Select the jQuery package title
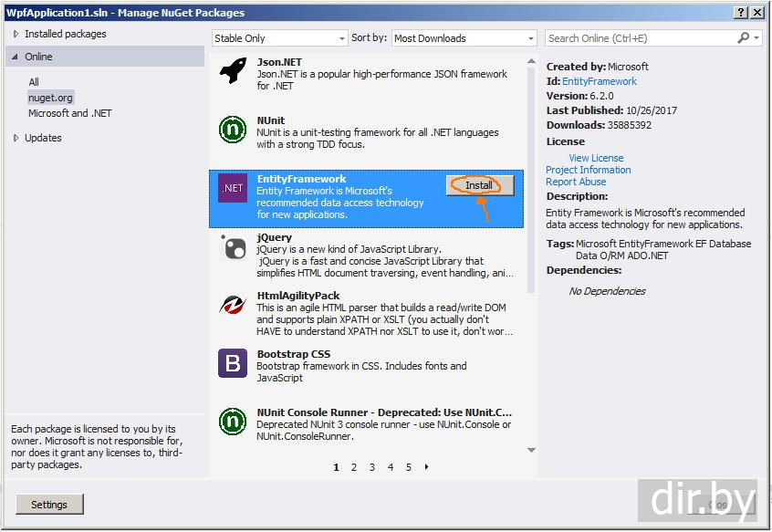This screenshot has width=772, height=532. pos(275,237)
